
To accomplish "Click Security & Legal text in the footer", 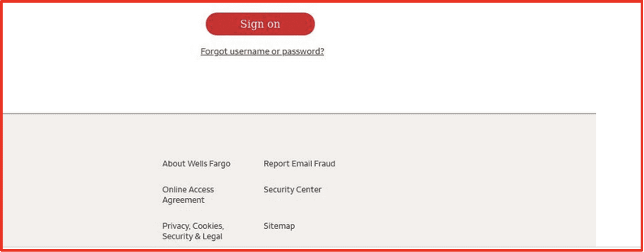I will 192,236.
